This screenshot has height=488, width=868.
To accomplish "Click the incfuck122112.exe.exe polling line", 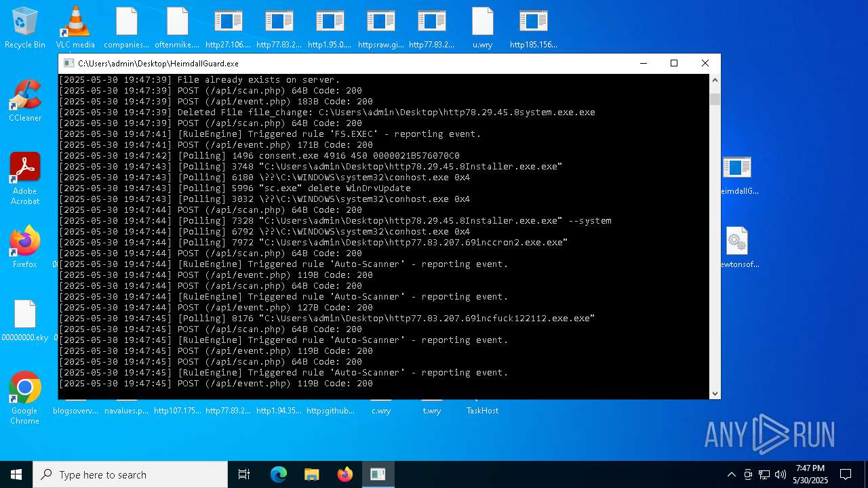I will click(x=327, y=319).
